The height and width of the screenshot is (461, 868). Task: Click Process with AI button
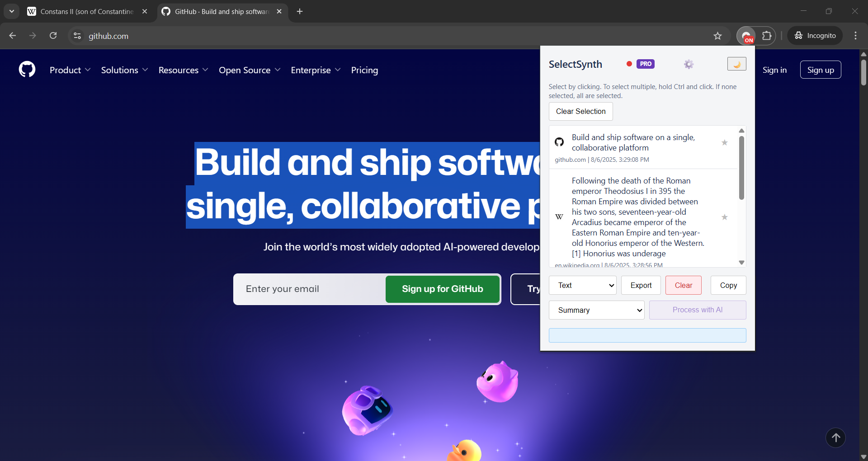coord(698,310)
